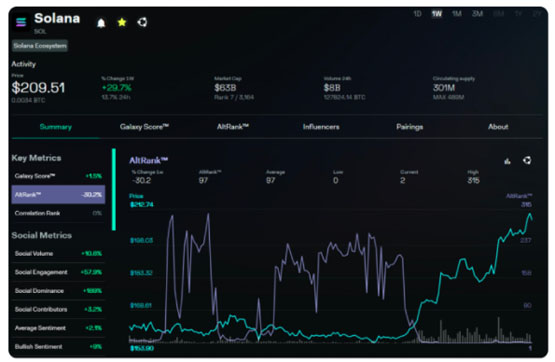Click the +29.7% change value
The image size is (555, 362).
116,88
